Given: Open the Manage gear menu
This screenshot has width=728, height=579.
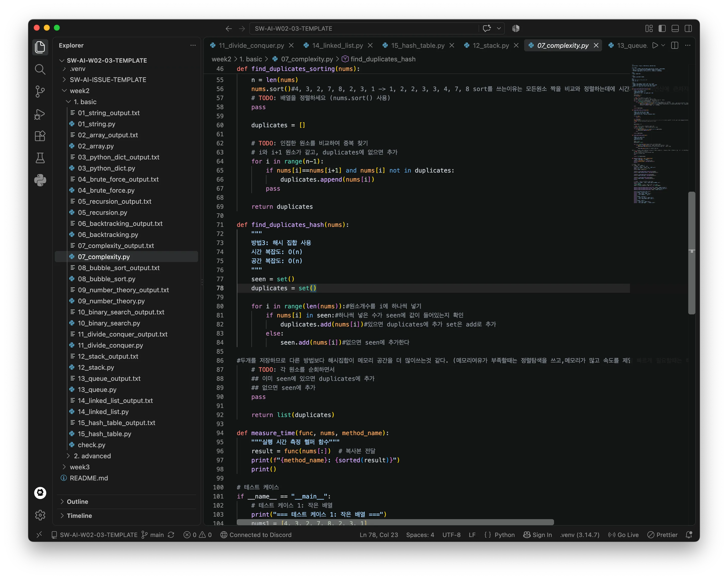Looking at the screenshot, I should coord(40,515).
